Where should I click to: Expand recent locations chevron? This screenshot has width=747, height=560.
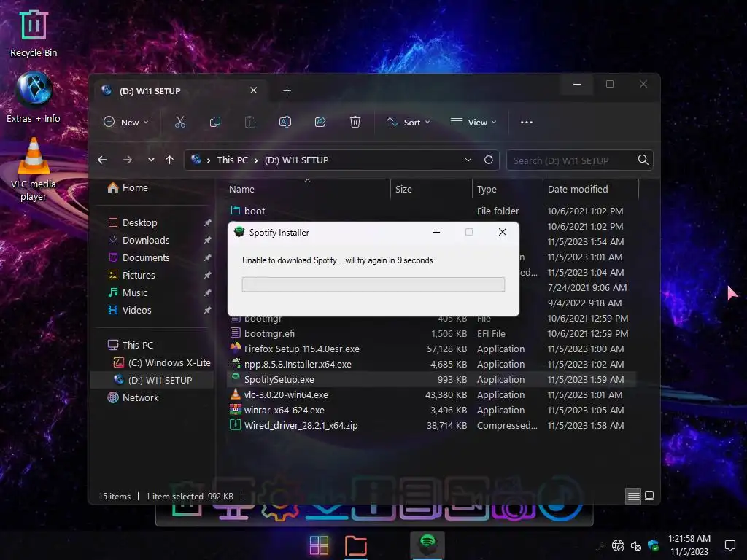click(x=151, y=160)
